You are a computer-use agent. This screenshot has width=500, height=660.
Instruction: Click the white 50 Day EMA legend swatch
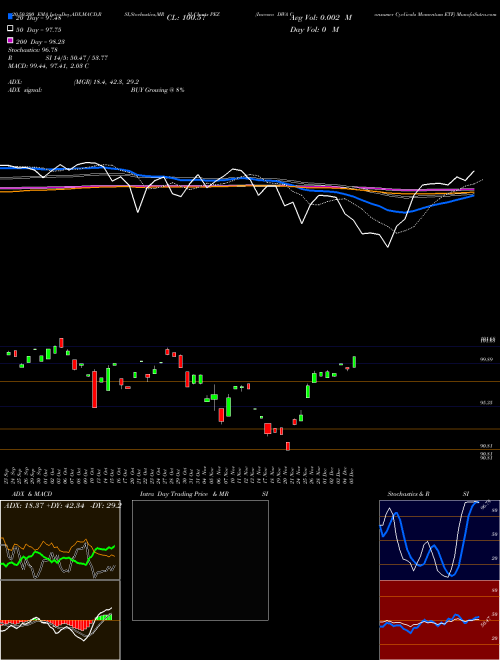pos(10,29)
